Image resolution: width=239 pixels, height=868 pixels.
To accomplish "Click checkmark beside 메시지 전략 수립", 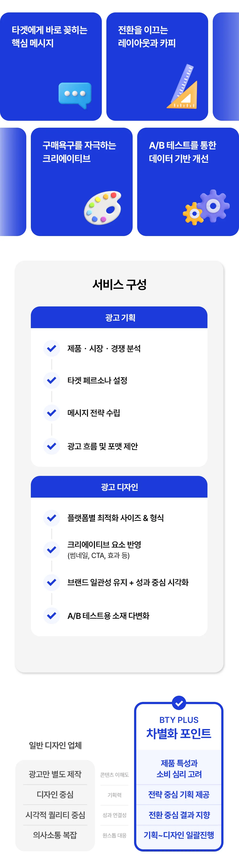I will coord(52,413).
